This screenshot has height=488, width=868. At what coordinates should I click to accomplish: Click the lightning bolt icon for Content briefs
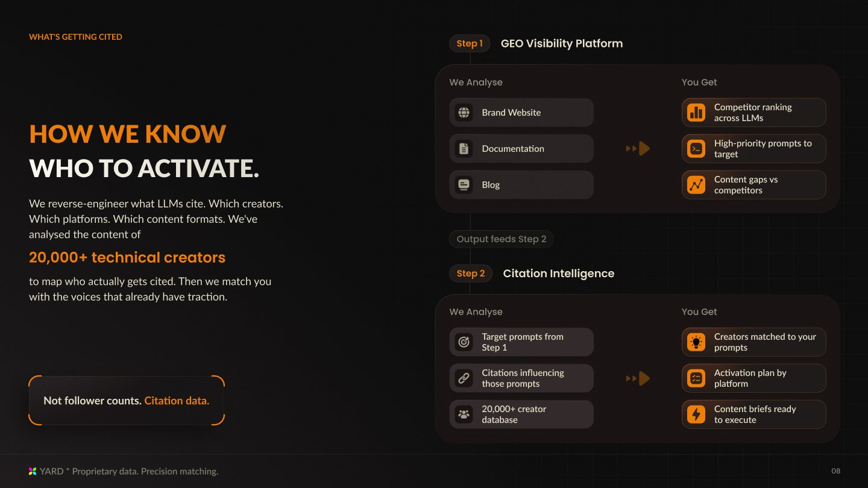click(696, 414)
